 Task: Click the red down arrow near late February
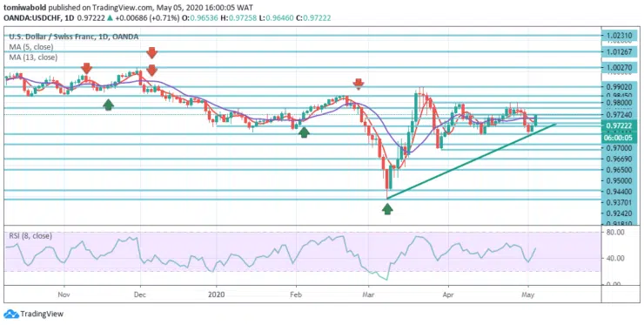point(359,84)
